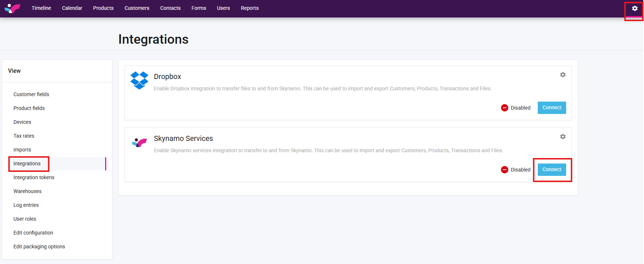Viewport: 644px width, 264px height.
Task: Open the Users section
Action: 223,8
